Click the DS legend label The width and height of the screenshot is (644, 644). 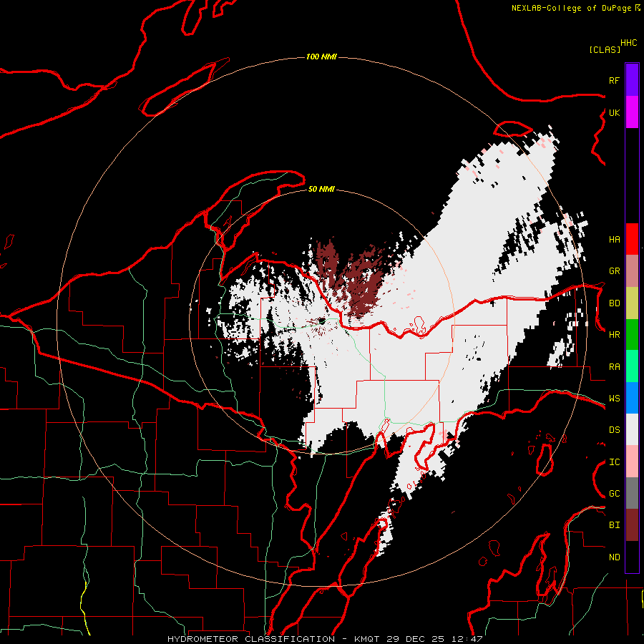(614, 429)
